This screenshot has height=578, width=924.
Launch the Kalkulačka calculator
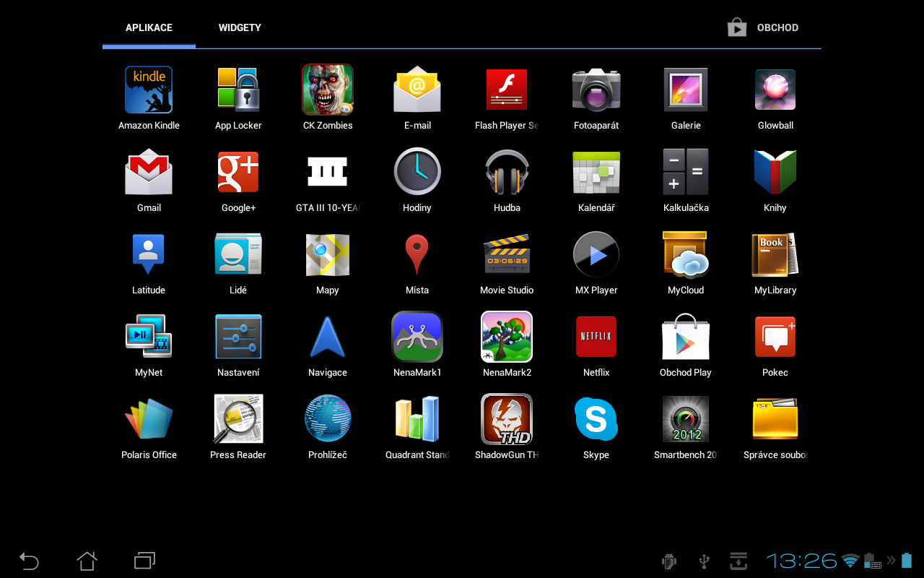[x=686, y=172]
